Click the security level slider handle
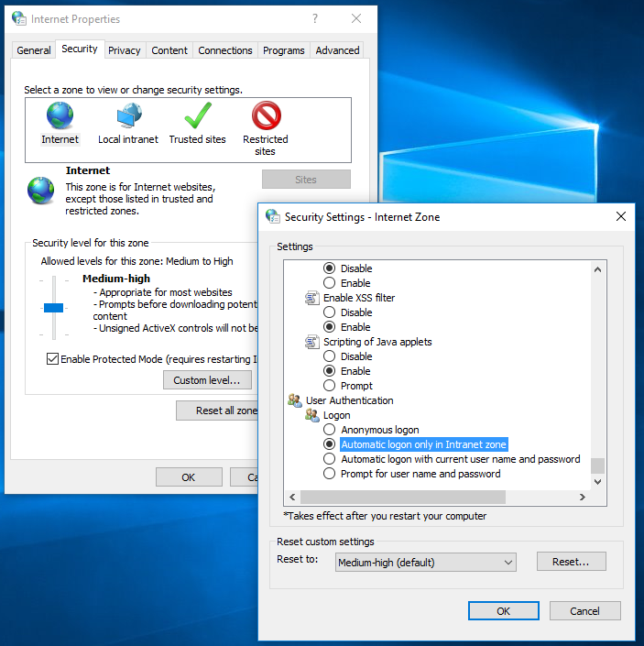644x646 pixels. [54, 308]
